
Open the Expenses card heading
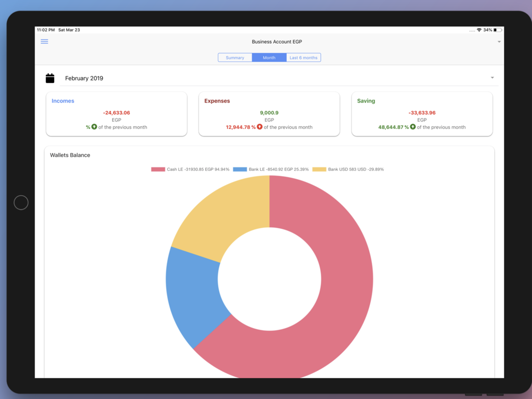pyautogui.click(x=217, y=101)
